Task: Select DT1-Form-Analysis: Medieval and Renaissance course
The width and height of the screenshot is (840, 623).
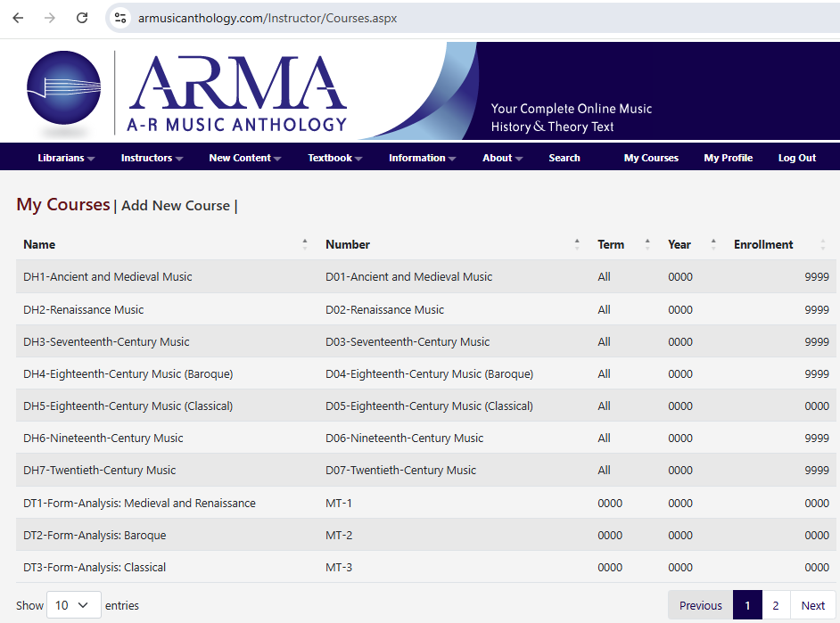Action: tap(139, 503)
